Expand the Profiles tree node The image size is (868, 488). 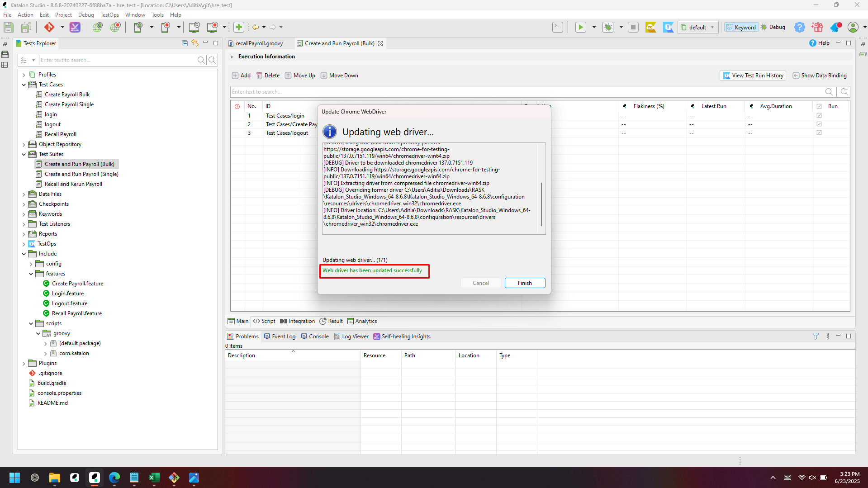point(24,75)
